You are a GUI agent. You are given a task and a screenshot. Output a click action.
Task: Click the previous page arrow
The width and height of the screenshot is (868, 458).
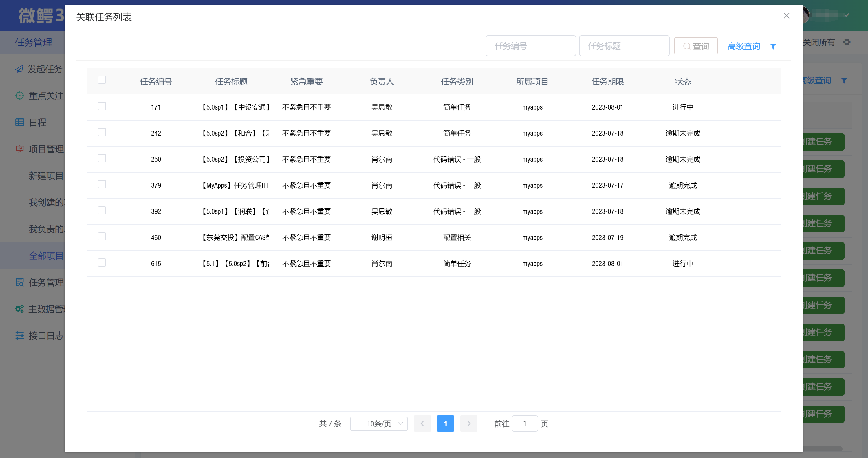pyautogui.click(x=422, y=424)
